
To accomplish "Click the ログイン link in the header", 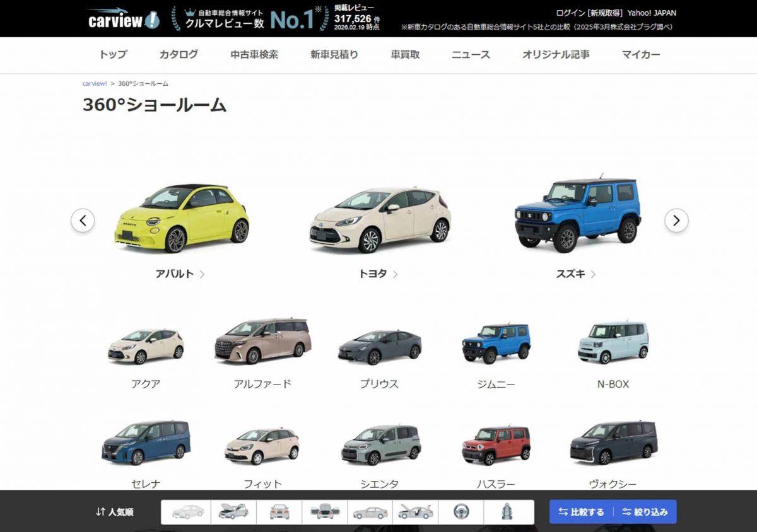I will click(x=570, y=13).
